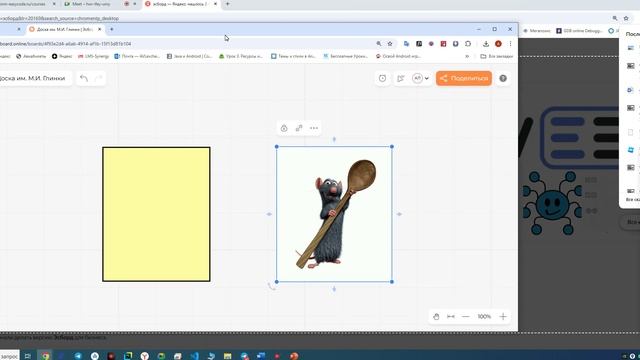Viewport: 640px width, 360px height.
Task: Open the Chrome profile avatar
Action: click(498, 44)
